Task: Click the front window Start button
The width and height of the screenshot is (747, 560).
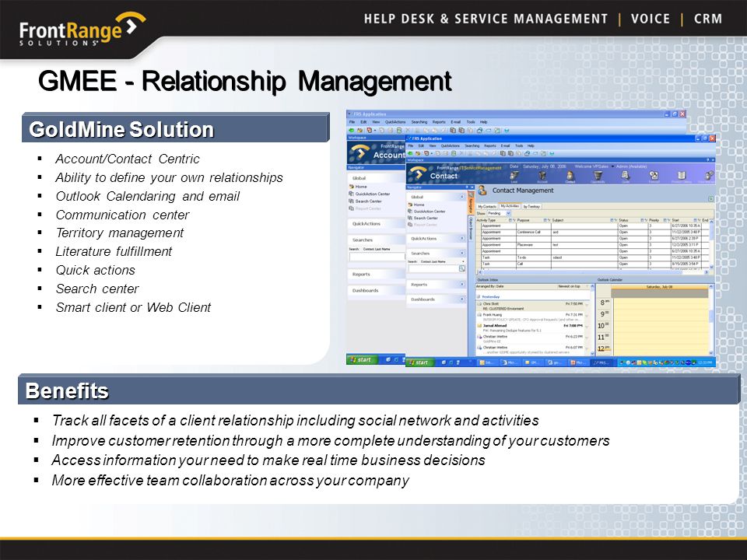Action: tap(419, 362)
